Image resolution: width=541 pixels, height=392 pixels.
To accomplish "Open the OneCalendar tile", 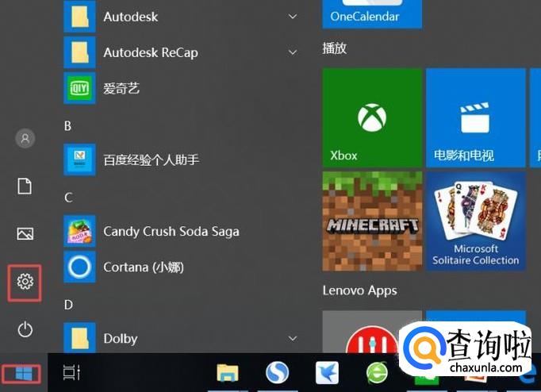I will coord(372,13).
